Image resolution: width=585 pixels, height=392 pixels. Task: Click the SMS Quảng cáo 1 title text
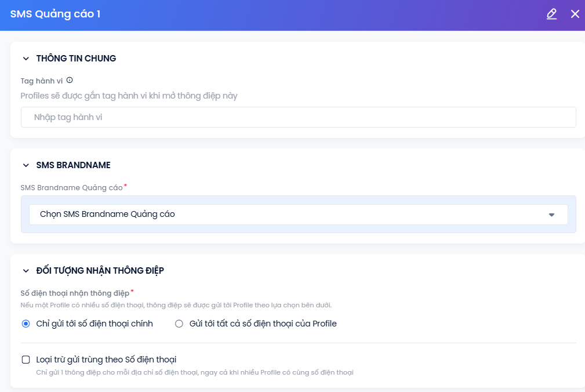[55, 14]
